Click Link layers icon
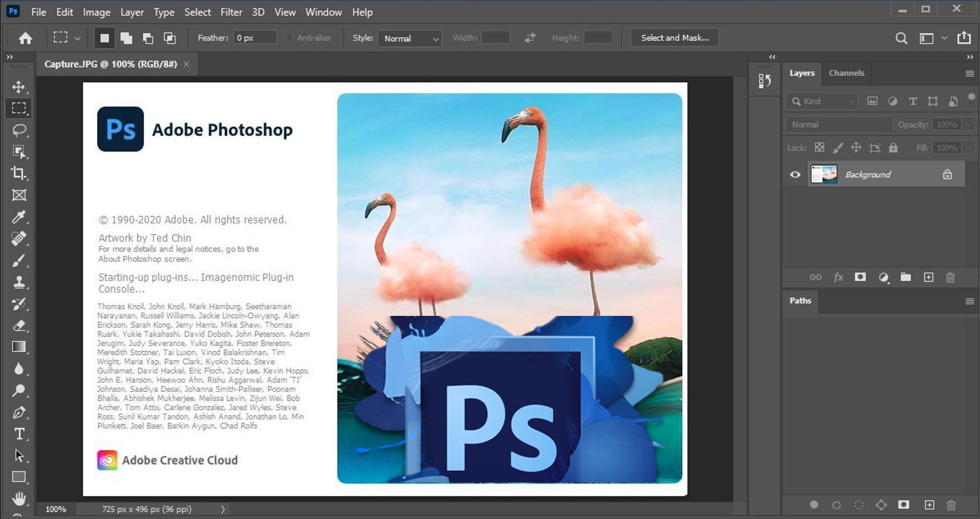Screen dimensions: 980x519 tap(815, 277)
